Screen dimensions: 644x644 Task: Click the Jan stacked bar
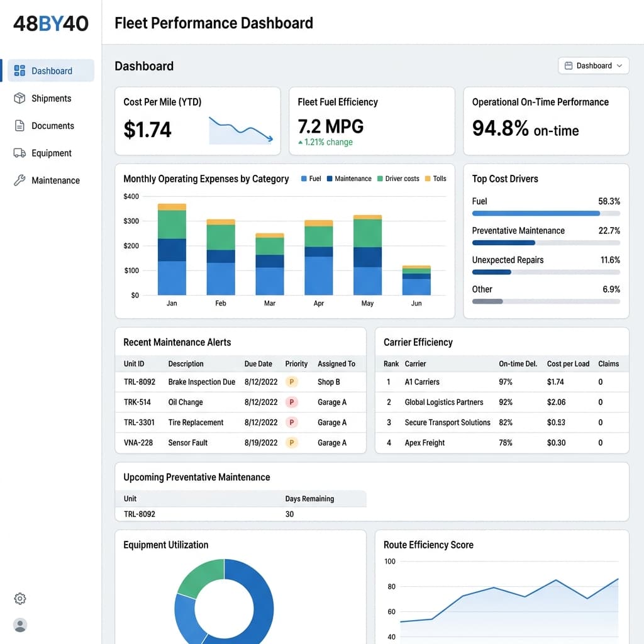(x=172, y=249)
